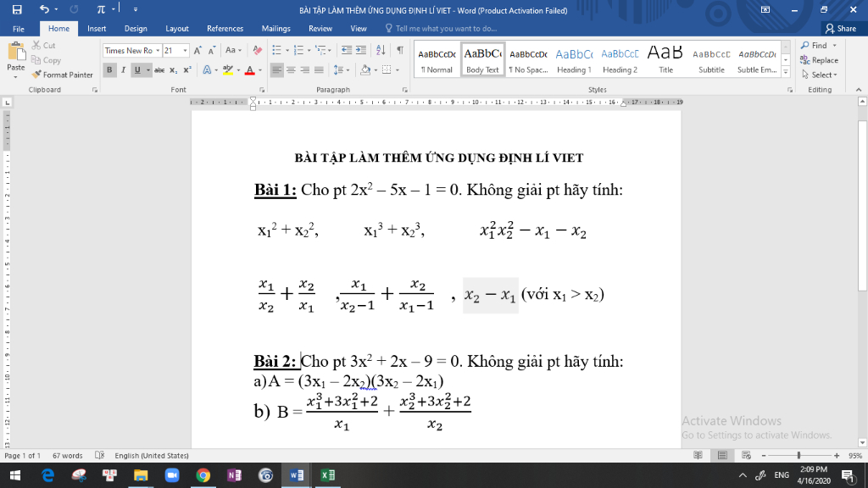
Task: Toggle Underline formatting
Action: (x=137, y=70)
